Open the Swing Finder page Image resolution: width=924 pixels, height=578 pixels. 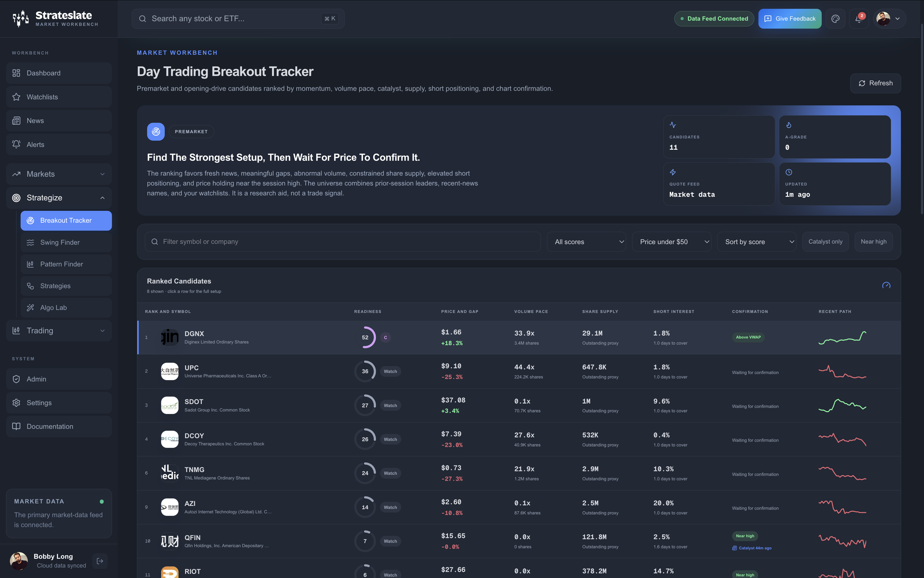[x=66, y=242]
